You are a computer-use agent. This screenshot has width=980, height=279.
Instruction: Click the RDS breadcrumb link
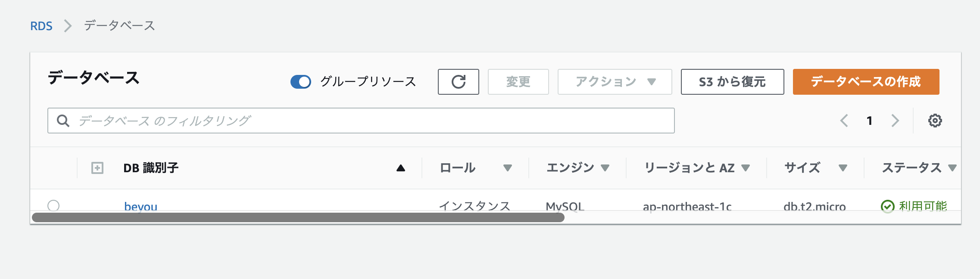tap(41, 26)
